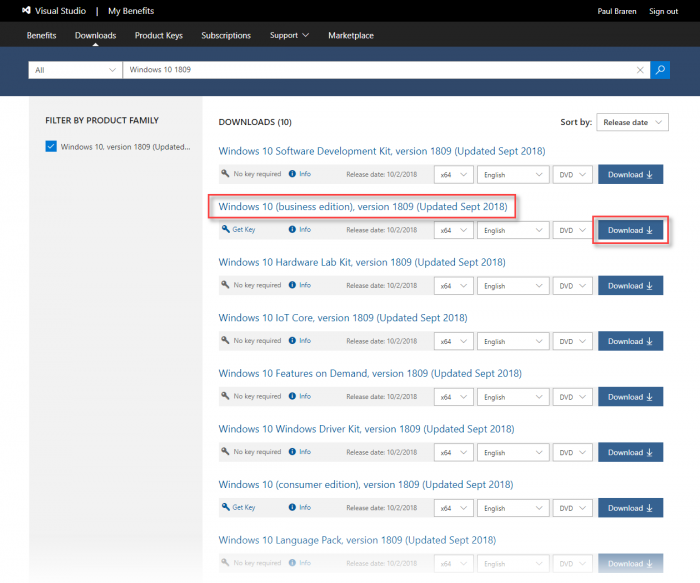The image size is (700, 583).
Task: Go to the Downloads tab
Action: coord(96,35)
